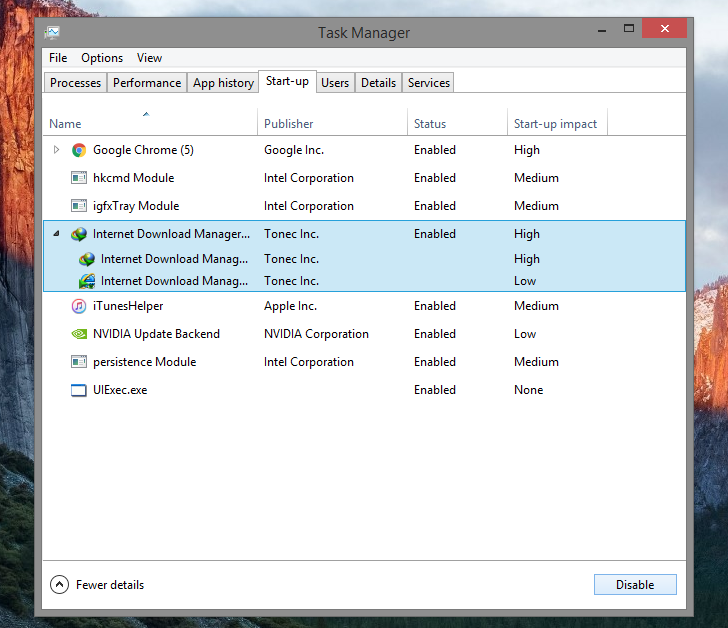The image size is (728, 628).
Task: Expand the Google Chrome (5) group
Action: point(57,149)
